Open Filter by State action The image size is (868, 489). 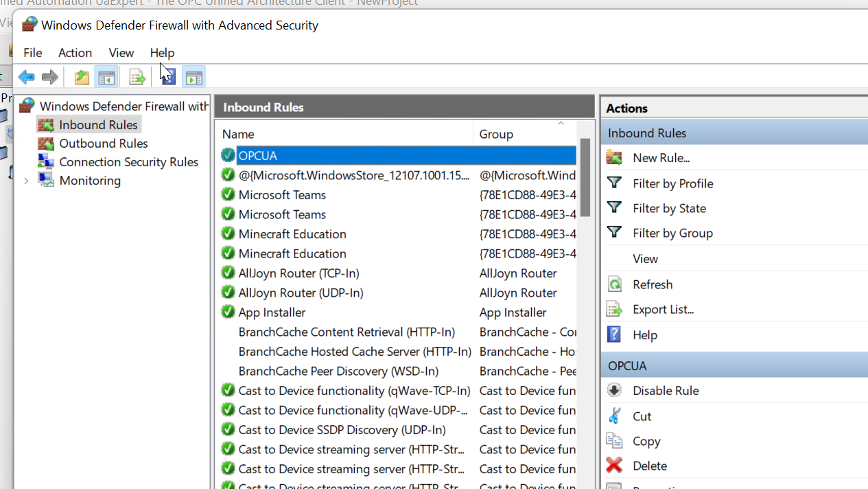click(x=669, y=208)
